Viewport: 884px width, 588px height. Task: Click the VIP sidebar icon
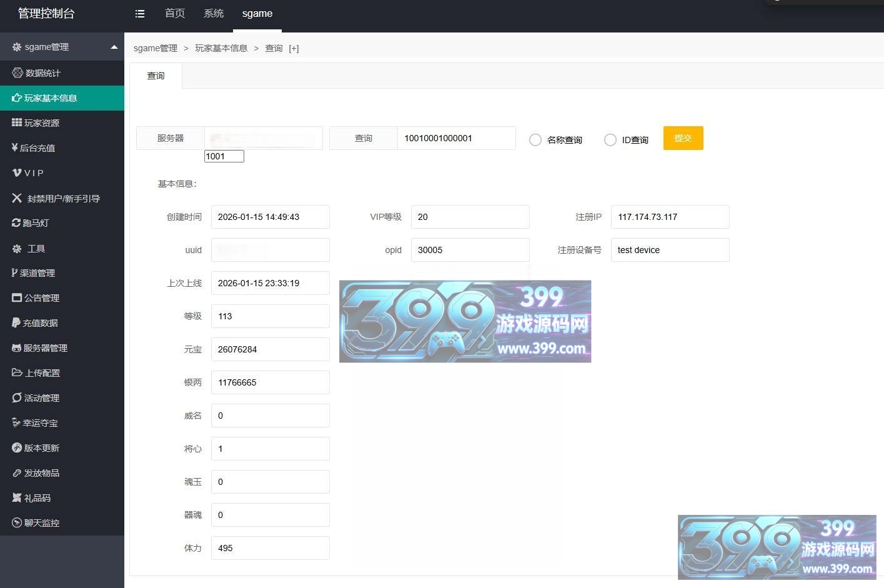pos(17,173)
